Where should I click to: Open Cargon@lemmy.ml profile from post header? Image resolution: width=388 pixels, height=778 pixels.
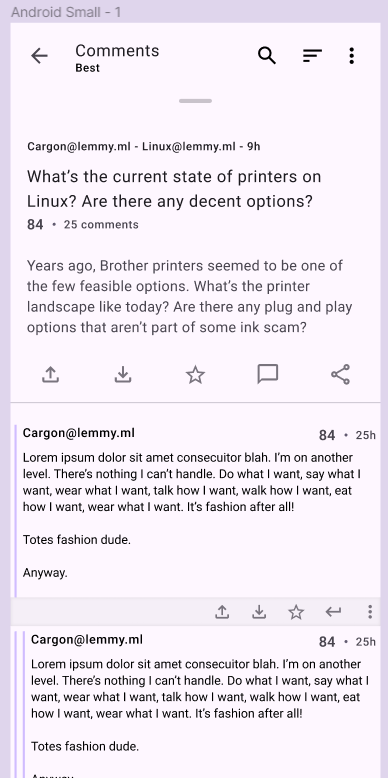click(79, 146)
